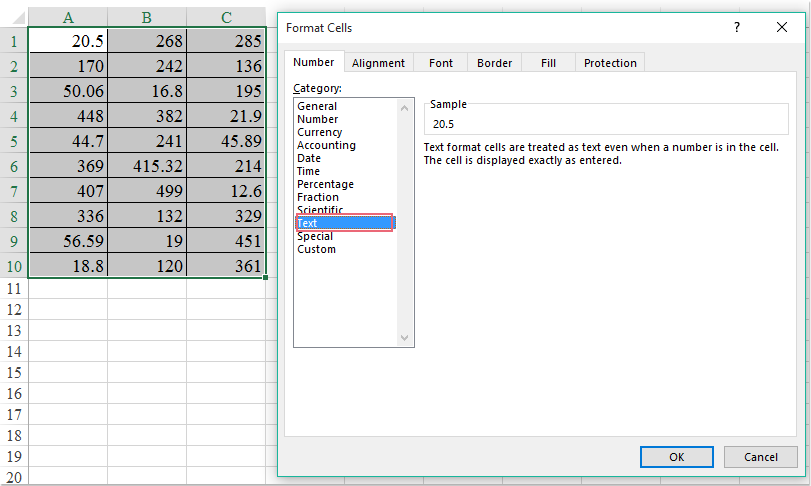Click Category list scroll up arrow

[405, 107]
